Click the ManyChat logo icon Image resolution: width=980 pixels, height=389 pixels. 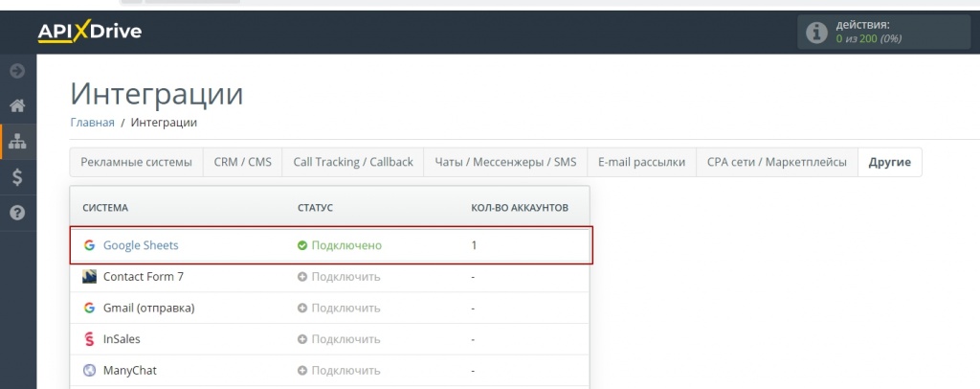[x=89, y=370]
